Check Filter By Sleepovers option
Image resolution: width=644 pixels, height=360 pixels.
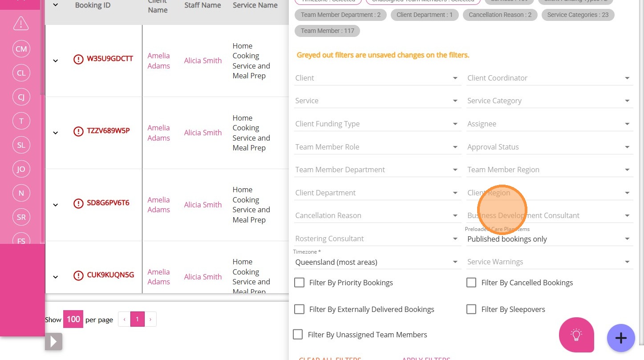471,309
